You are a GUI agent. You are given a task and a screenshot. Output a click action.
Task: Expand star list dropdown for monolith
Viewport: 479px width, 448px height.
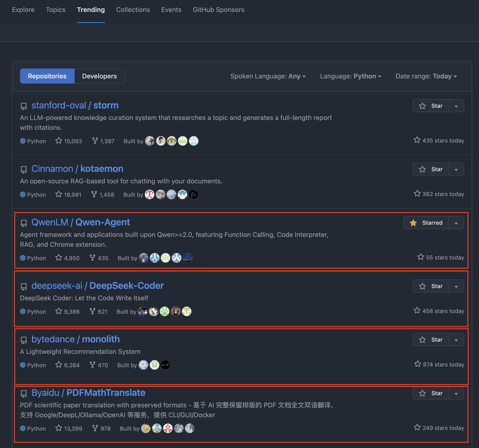(456, 340)
